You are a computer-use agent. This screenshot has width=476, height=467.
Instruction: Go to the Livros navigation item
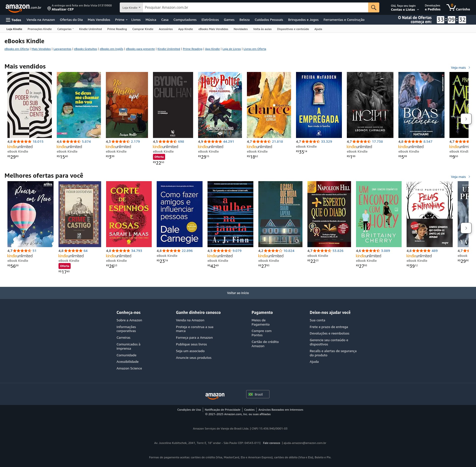coord(136,20)
